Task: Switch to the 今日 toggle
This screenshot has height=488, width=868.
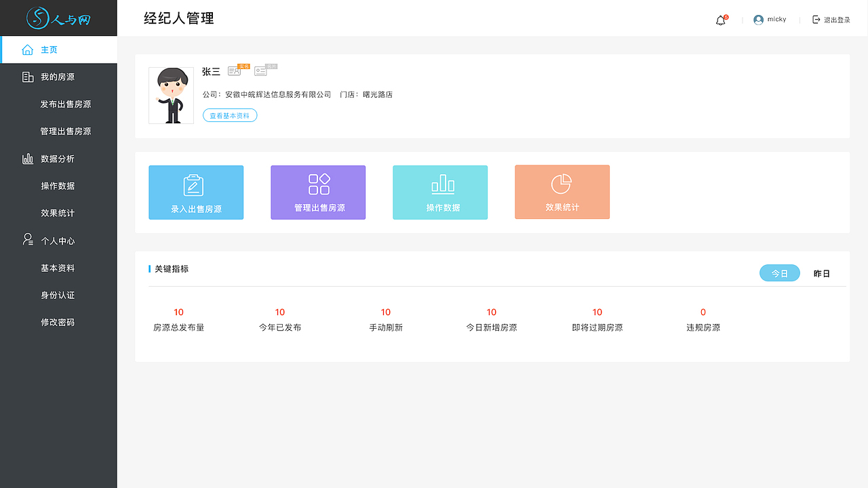Action: tap(779, 272)
